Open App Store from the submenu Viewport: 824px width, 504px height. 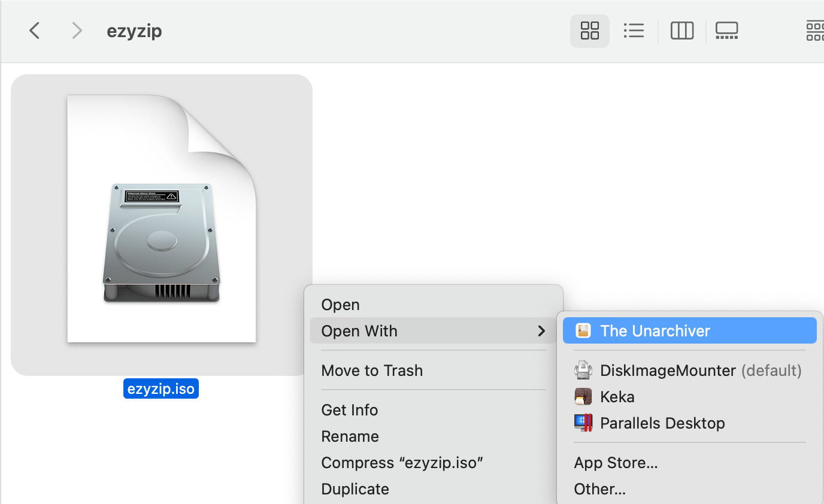click(x=616, y=462)
